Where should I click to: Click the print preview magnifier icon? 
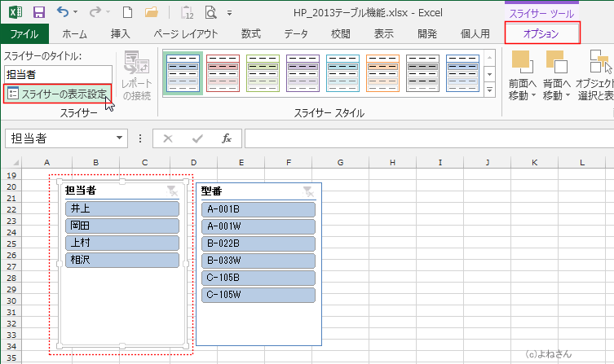tap(210, 12)
